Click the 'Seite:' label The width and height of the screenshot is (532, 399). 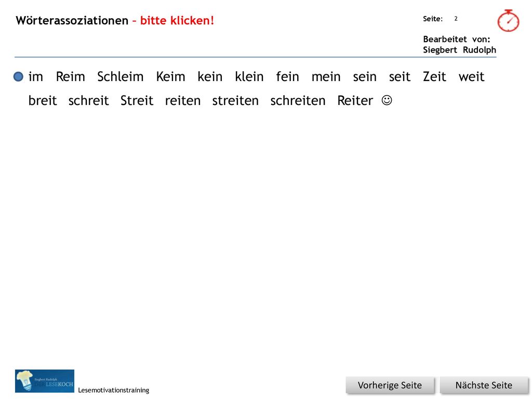tap(433, 19)
